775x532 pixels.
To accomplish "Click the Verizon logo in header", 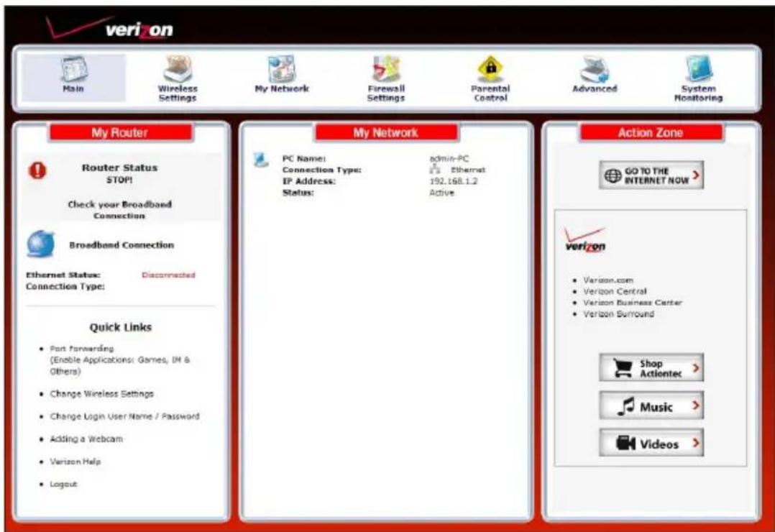I will (110, 27).
